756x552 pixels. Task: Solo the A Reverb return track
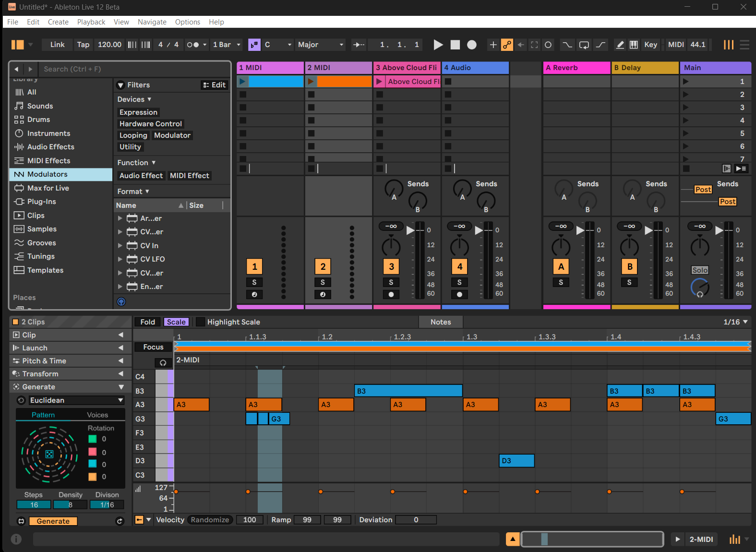tap(561, 282)
